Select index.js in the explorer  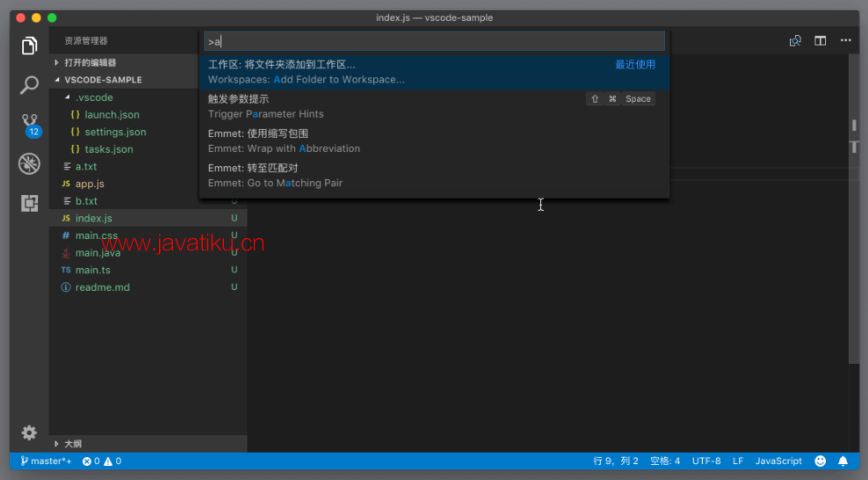pos(148,218)
